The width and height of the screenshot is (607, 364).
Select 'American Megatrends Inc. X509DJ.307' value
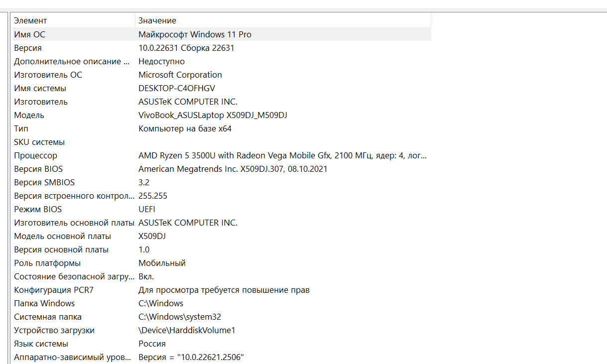pos(233,169)
